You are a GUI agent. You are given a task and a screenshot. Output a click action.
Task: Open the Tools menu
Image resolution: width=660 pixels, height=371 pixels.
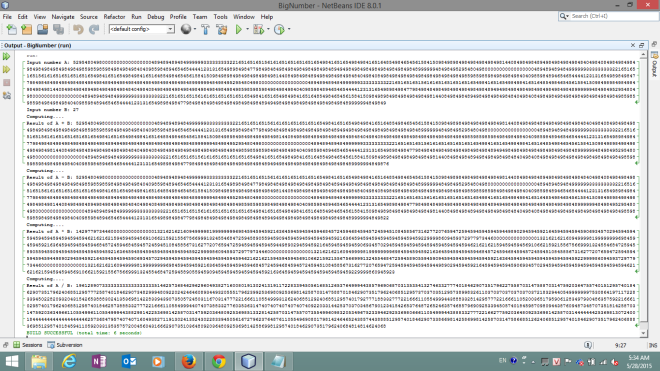click(220, 17)
